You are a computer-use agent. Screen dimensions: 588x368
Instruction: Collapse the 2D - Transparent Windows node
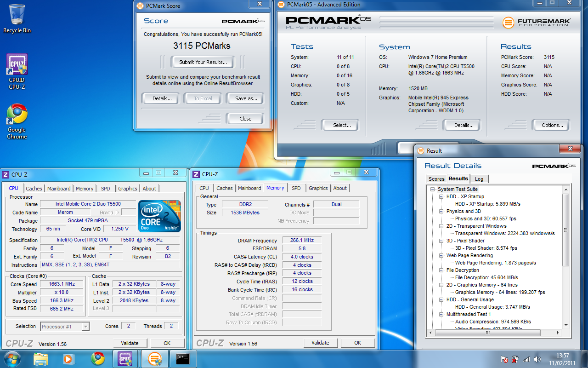[441, 226]
